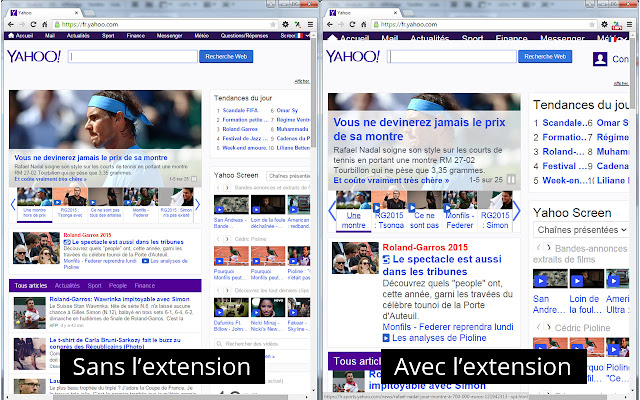
Task: Click 'Rechercher des vidéos' field, left window
Action: point(263,344)
